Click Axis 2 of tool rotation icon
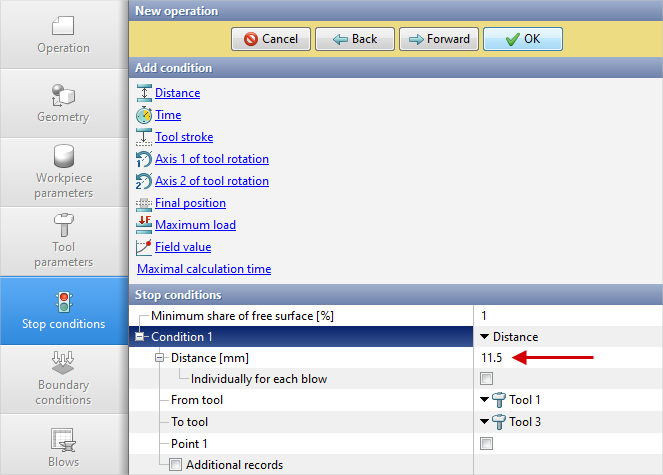Viewport: 663px width, 475px height. point(143,181)
